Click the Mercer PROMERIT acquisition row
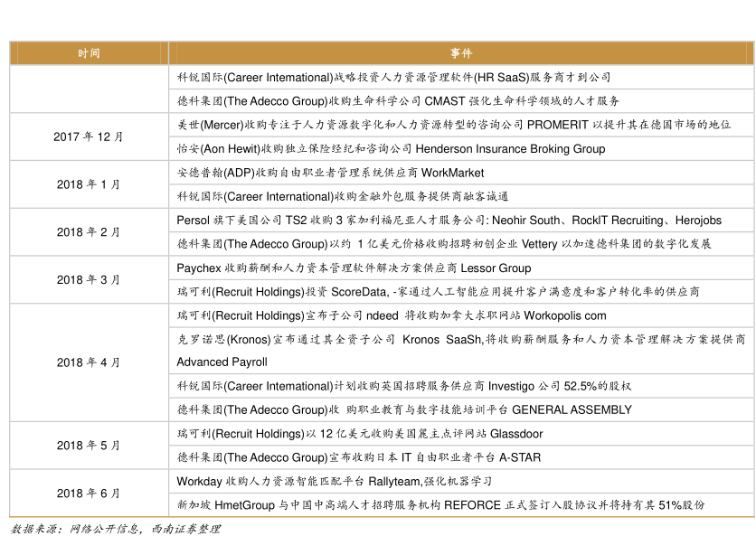Viewport: 756px width, 536px height. pos(453,125)
